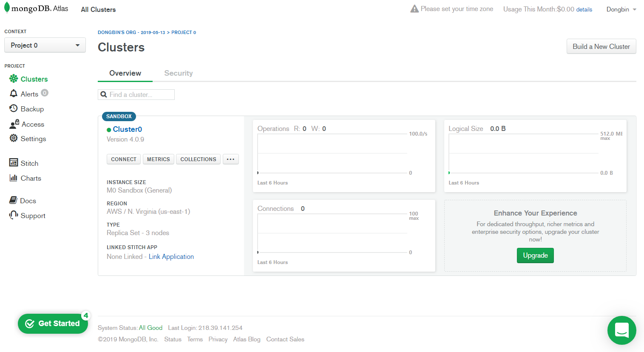The width and height of the screenshot is (644, 352).
Task: Click the Docs book icon
Action: pos(13,200)
